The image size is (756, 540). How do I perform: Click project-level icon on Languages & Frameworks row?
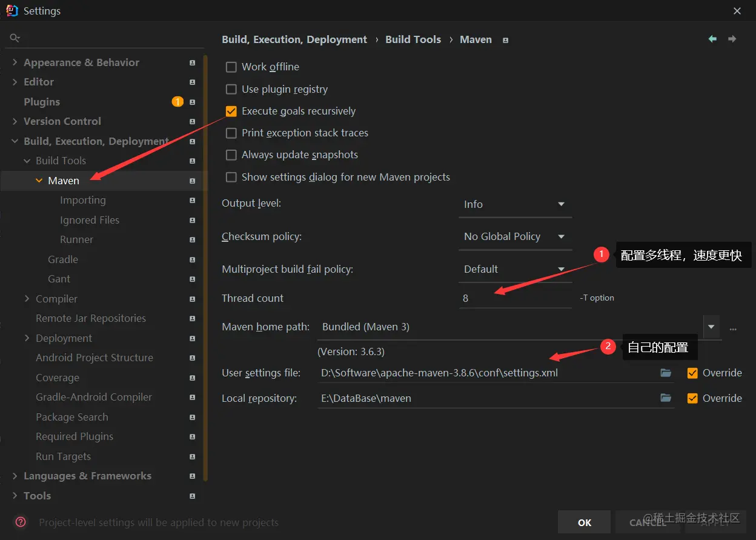click(x=192, y=476)
